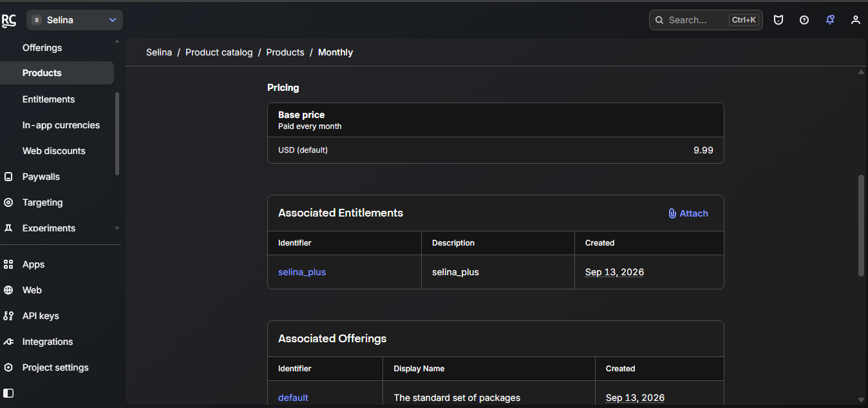Click Product catalog breadcrumb link

219,52
